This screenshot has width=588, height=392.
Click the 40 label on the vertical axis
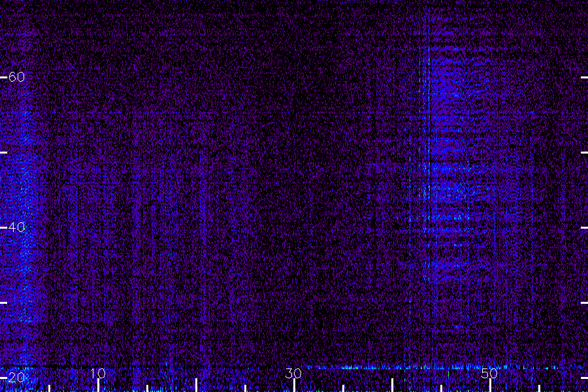16,227
